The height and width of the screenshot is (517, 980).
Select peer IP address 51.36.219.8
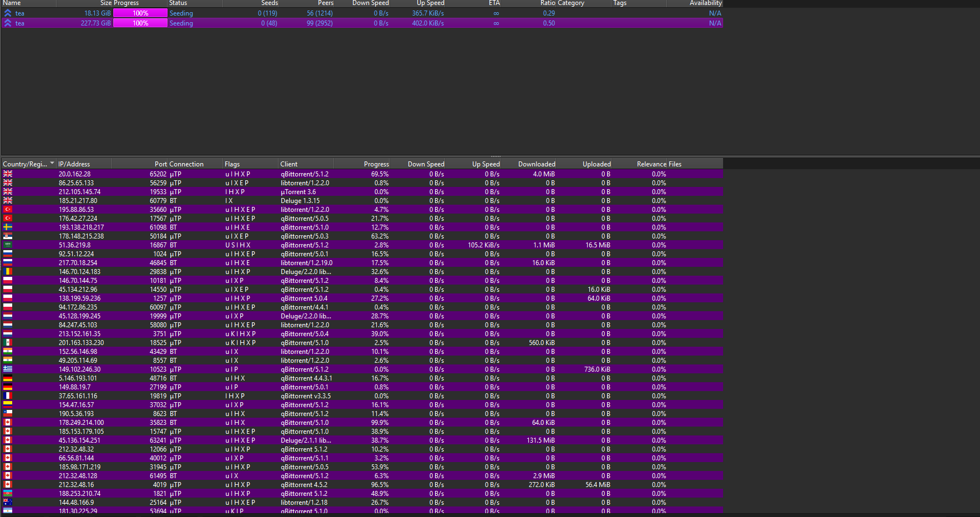(x=74, y=245)
